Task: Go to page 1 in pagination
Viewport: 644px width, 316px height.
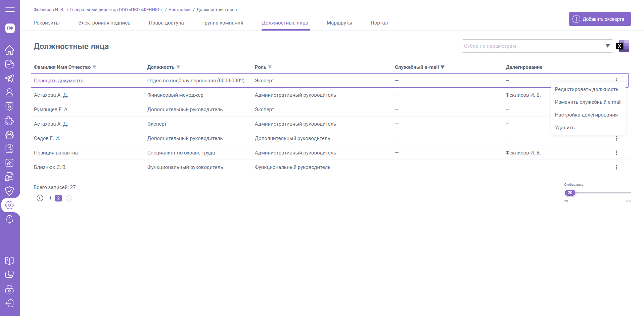Action: 50,198
